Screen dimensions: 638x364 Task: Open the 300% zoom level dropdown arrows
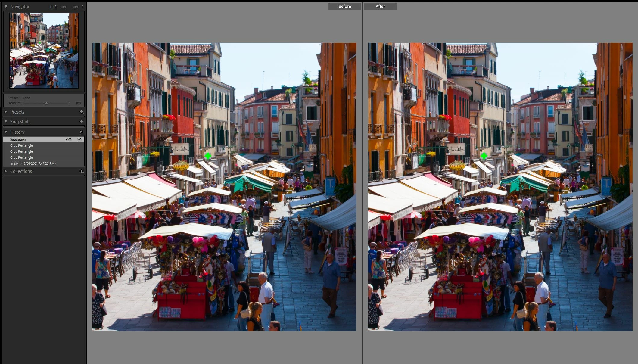click(83, 6)
